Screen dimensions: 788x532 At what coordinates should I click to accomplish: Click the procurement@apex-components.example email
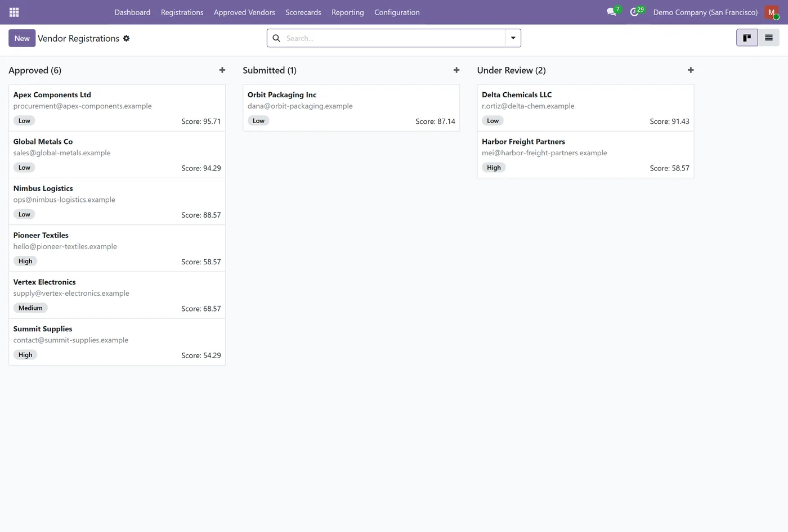(83, 106)
